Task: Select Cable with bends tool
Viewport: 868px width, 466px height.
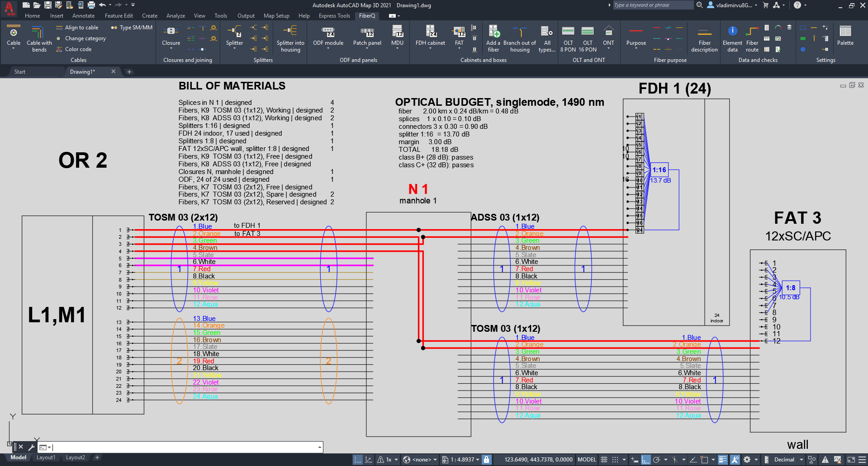Action: 39,38
